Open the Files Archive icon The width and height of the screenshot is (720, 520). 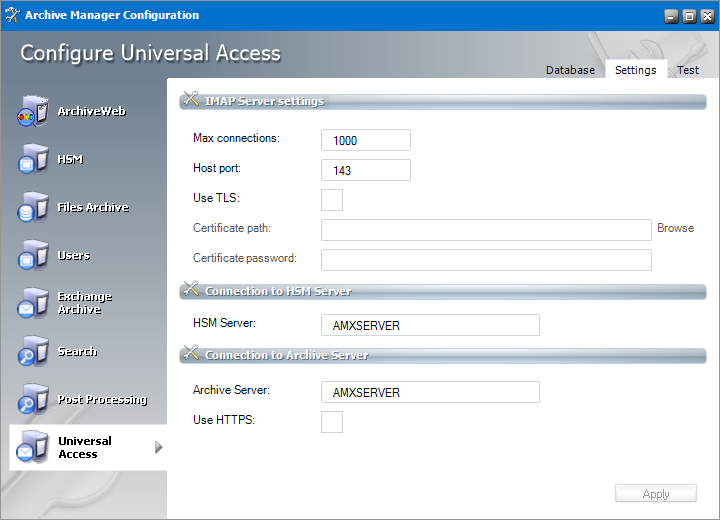pos(32,208)
